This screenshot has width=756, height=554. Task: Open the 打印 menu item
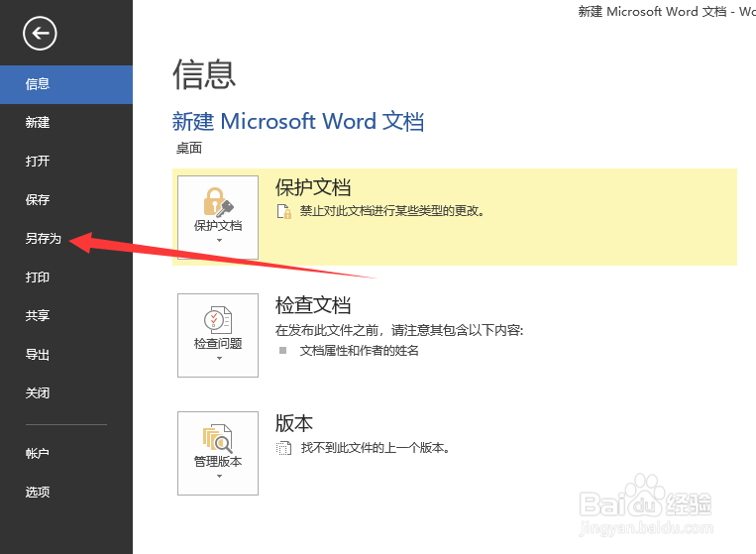66,277
